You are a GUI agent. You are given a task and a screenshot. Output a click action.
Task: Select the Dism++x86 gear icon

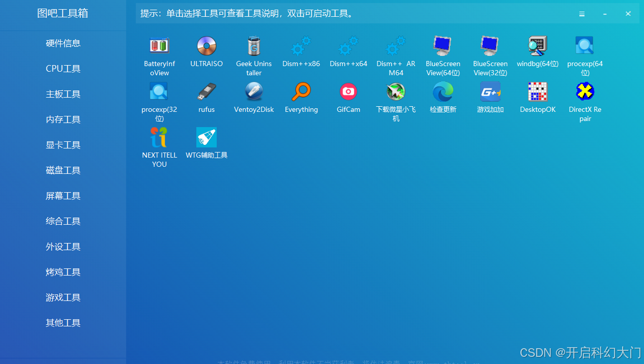click(x=301, y=46)
